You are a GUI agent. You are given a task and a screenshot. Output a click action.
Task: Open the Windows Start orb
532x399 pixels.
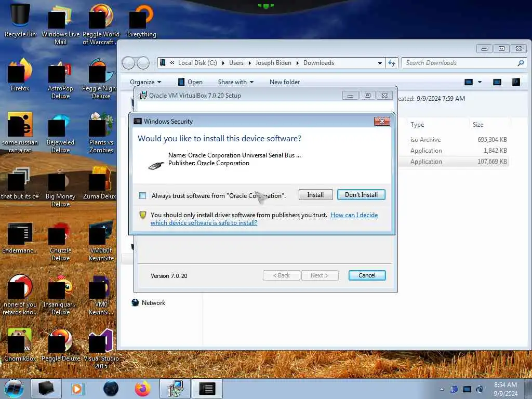14,389
